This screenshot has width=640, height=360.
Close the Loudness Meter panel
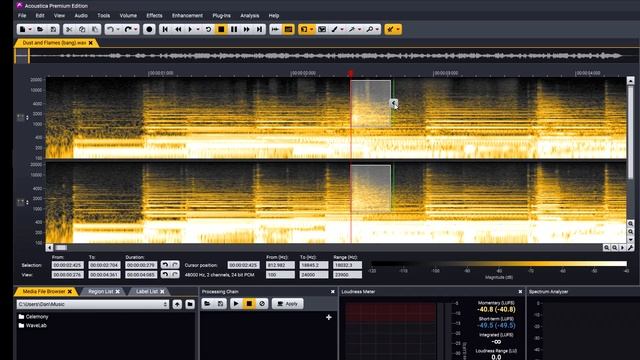pos(520,292)
